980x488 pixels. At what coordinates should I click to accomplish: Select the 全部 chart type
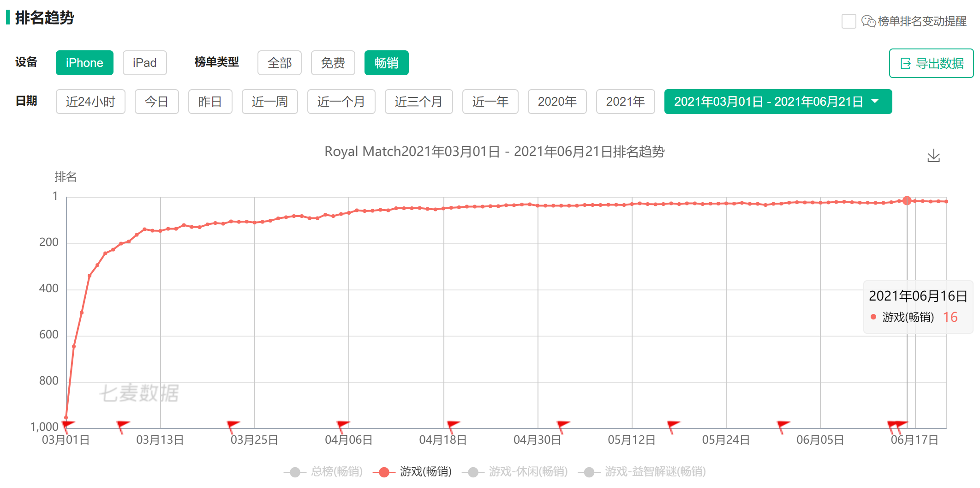(x=279, y=63)
